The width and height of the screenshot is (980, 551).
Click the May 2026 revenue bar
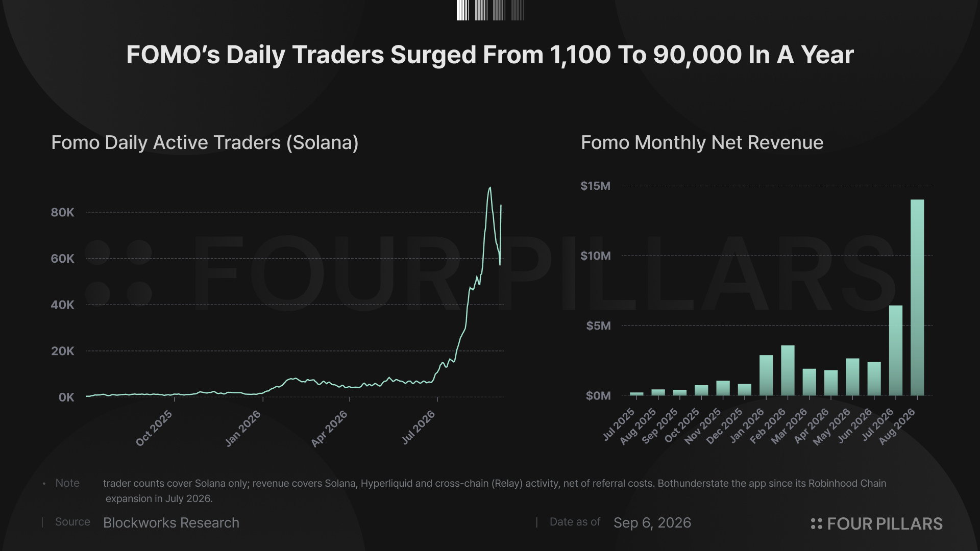(852, 377)
